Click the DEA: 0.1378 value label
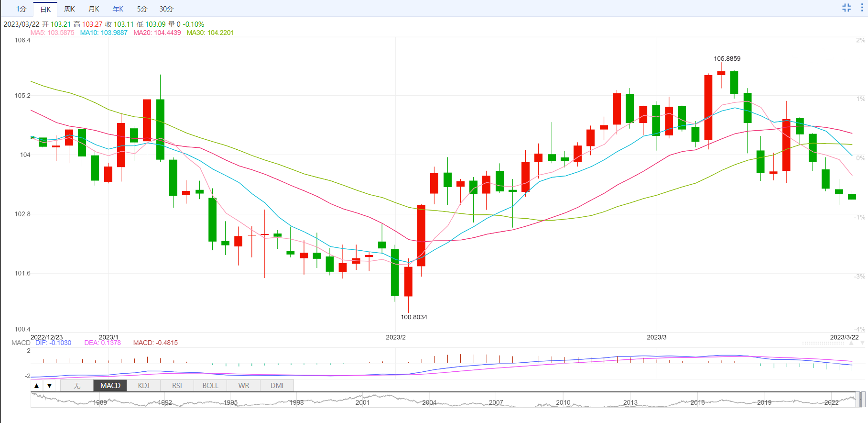 103,343
